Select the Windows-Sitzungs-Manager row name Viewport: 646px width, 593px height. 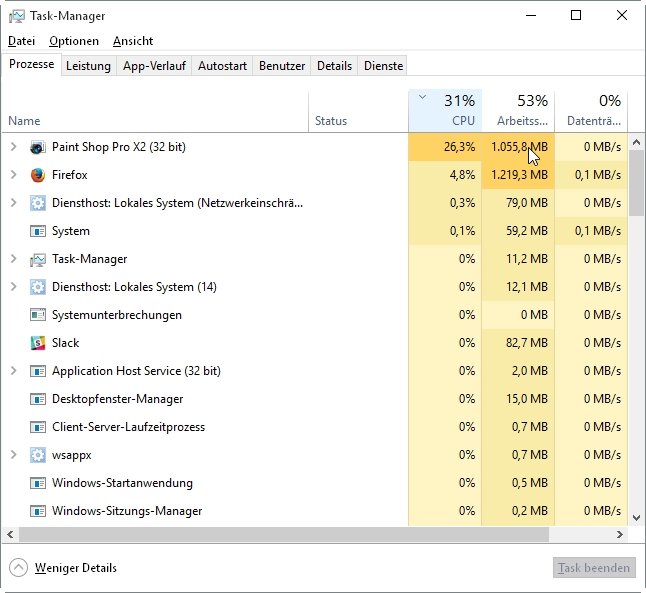127,511
